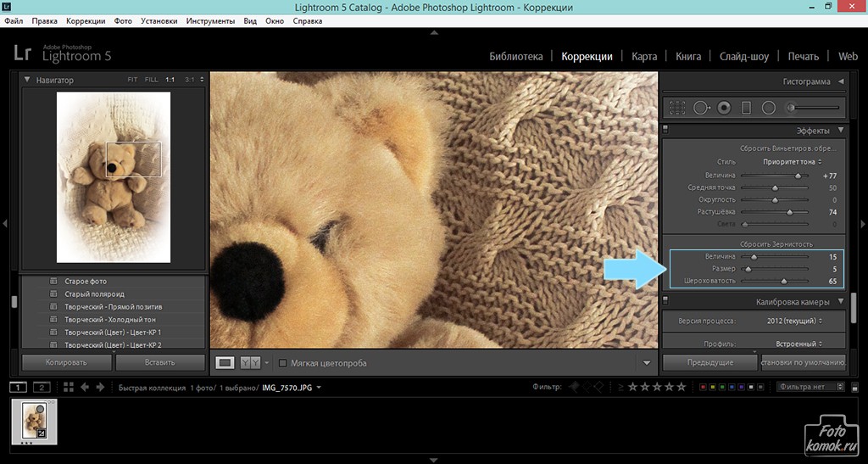Set navigator zoom to FIT

[x=132, y=80]
